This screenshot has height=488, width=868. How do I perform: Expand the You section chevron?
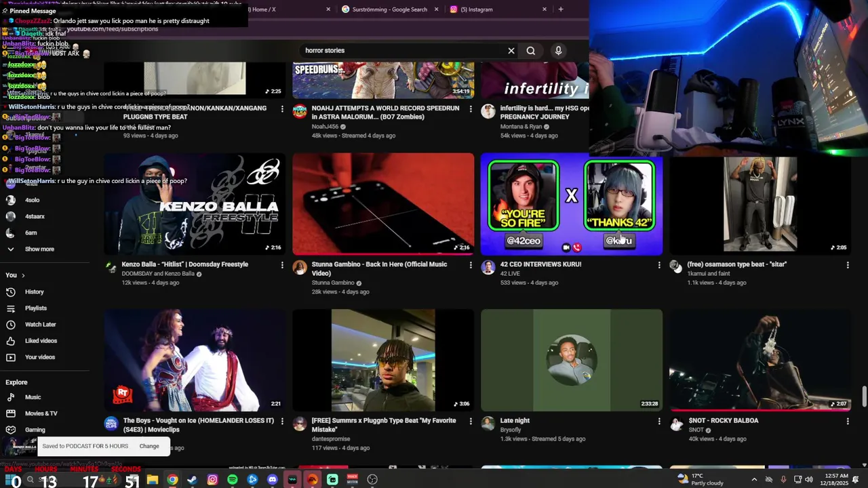click(x=23, y=275)
